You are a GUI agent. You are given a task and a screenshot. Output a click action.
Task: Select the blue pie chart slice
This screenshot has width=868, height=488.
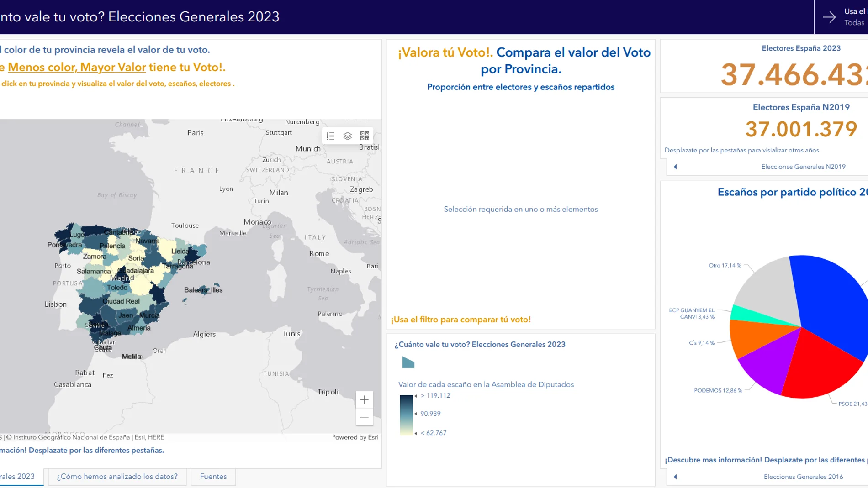pyautogui.click(x=831, y=297)
